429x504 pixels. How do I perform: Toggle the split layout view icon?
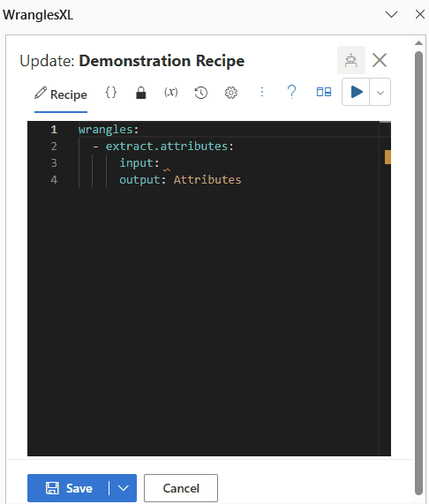click(x=324, y=93)
